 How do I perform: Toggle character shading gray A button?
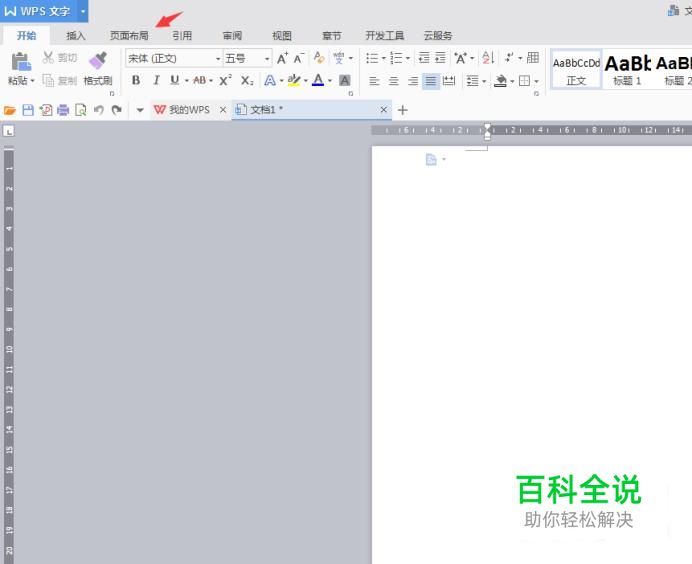coord(344,80)
